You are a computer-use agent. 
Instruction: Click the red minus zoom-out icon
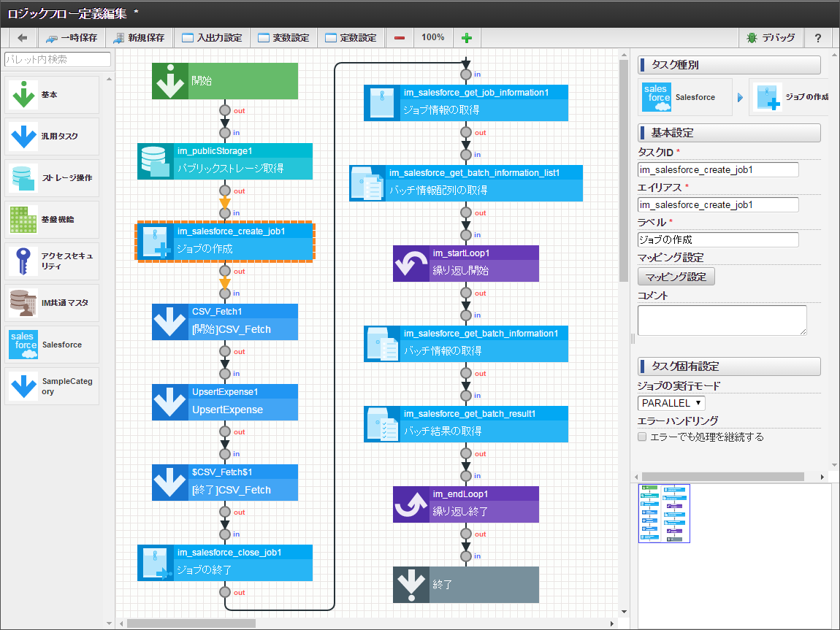pos(399,38)
